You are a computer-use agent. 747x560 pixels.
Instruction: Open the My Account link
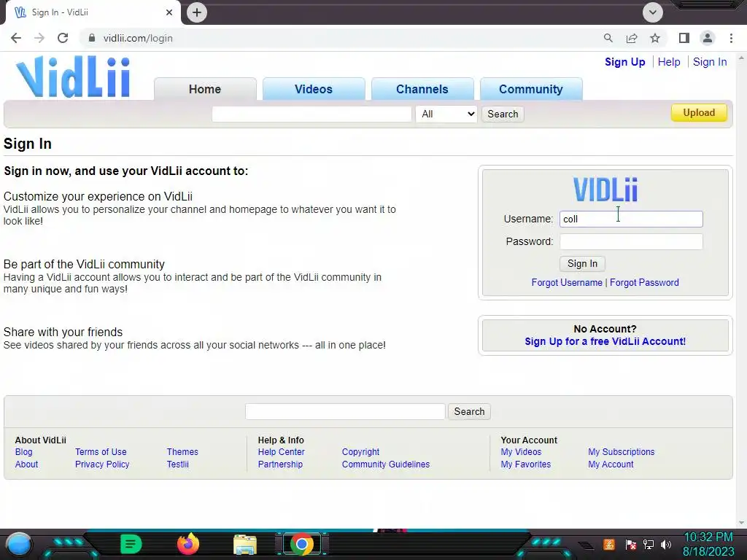[611, 464]
